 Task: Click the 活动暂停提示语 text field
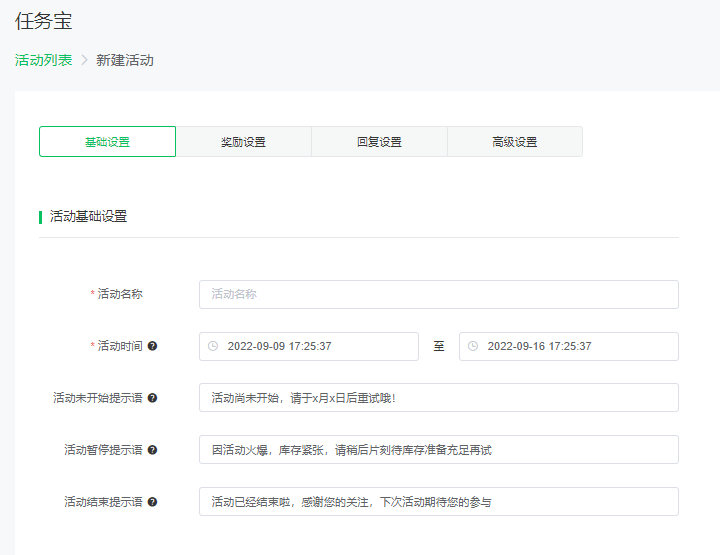[x=439, y=449]
